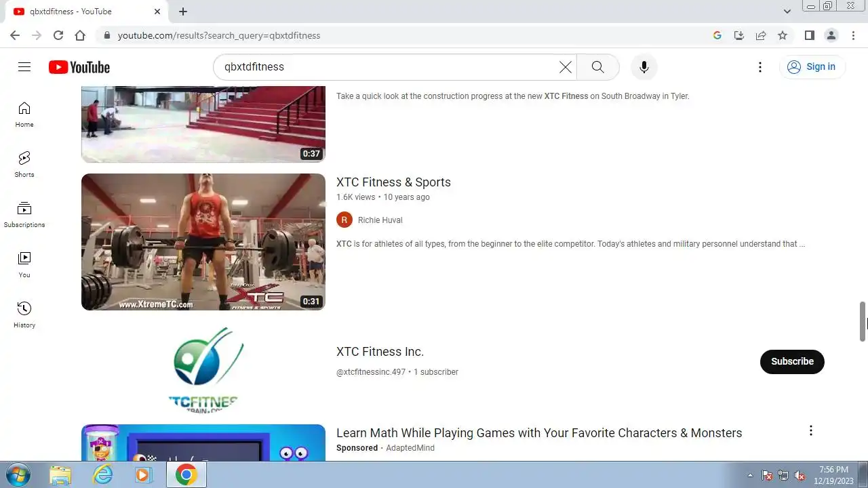
Task: Click the volume icon in system tray
Action: click(x=800, y=475)
